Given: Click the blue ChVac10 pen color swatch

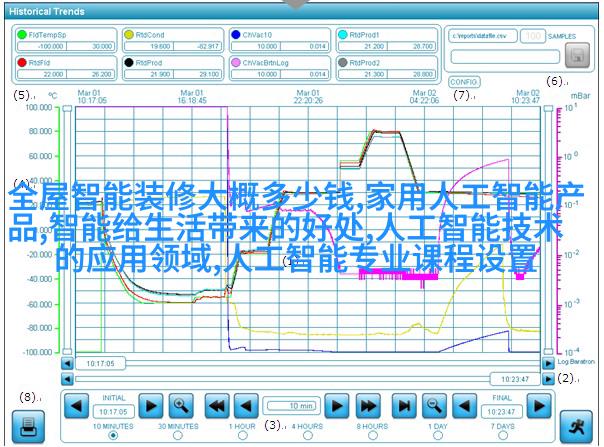Looking at the screenshot, I should [x=236, y=35].
